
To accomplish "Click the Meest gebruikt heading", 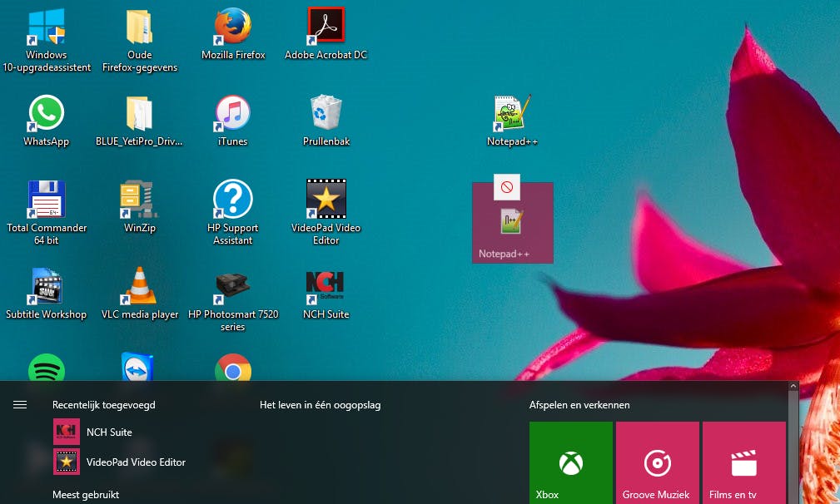I will coord(86,495).
